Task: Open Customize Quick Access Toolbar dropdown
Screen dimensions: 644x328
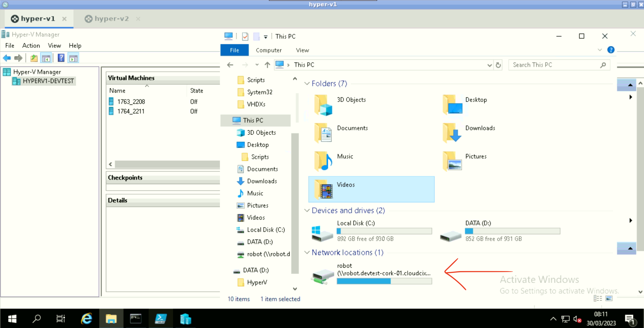Action: (266, 37)
